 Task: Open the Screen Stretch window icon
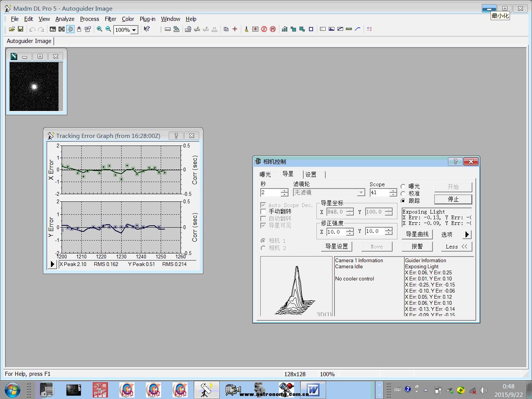coord(53,29)
